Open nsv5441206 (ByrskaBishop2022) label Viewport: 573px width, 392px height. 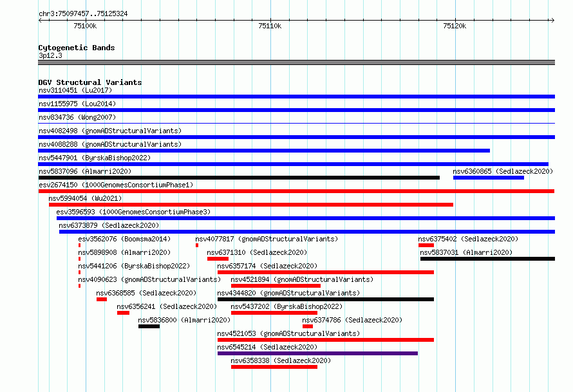point(134,266)
